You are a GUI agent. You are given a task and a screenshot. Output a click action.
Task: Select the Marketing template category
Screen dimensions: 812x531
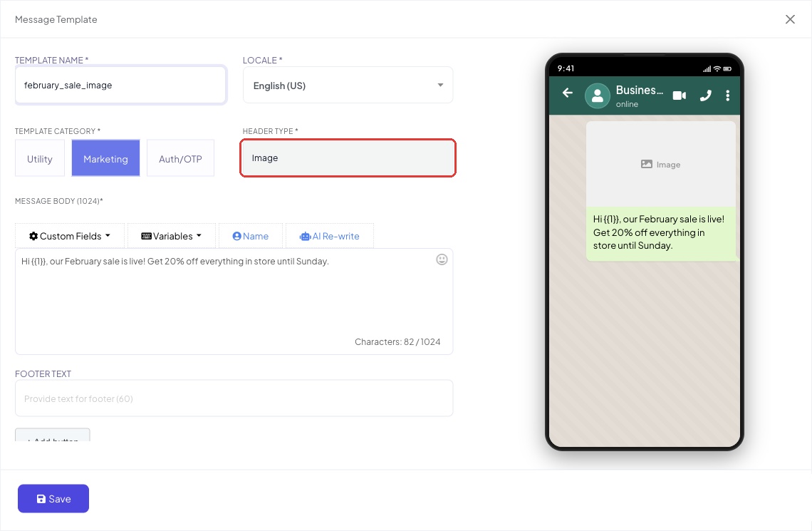(105, 158)
